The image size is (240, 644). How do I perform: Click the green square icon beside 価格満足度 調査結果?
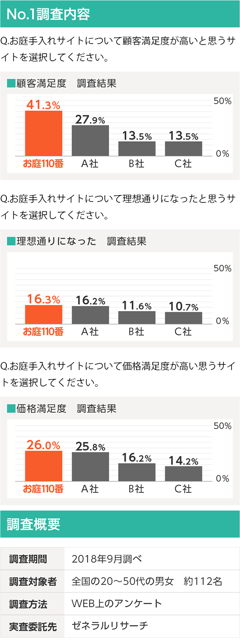pyautogui.click(x=12, y=409)
